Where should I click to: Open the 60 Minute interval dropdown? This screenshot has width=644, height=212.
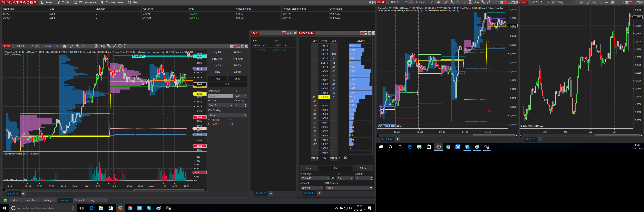click(x=424, y=2)
